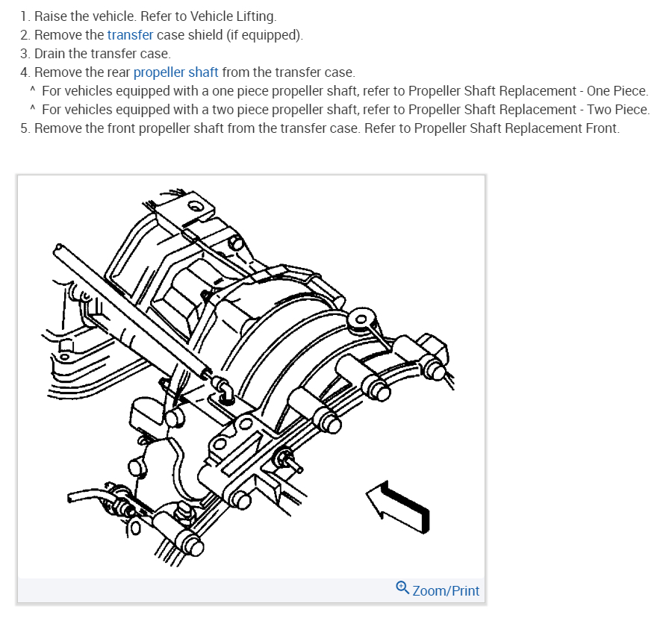The height and width of the screenshot is (618, 672).
Task: Click the caret bullet before two piece line
Action: pos(33,109)
